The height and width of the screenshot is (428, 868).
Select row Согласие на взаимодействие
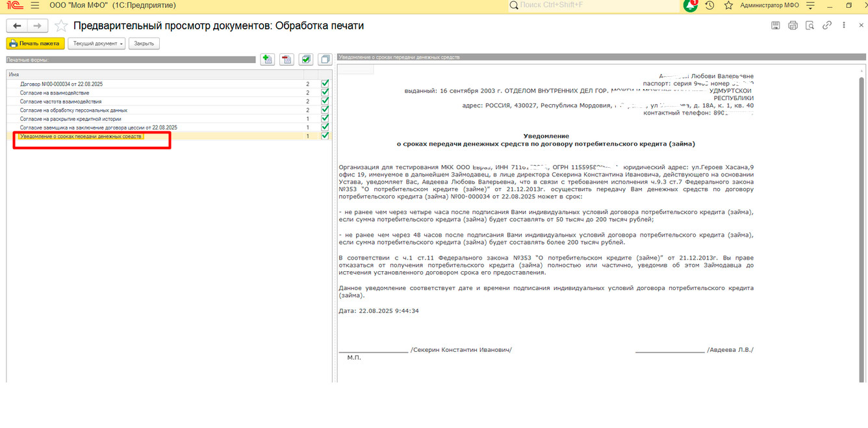click(169, 92)
